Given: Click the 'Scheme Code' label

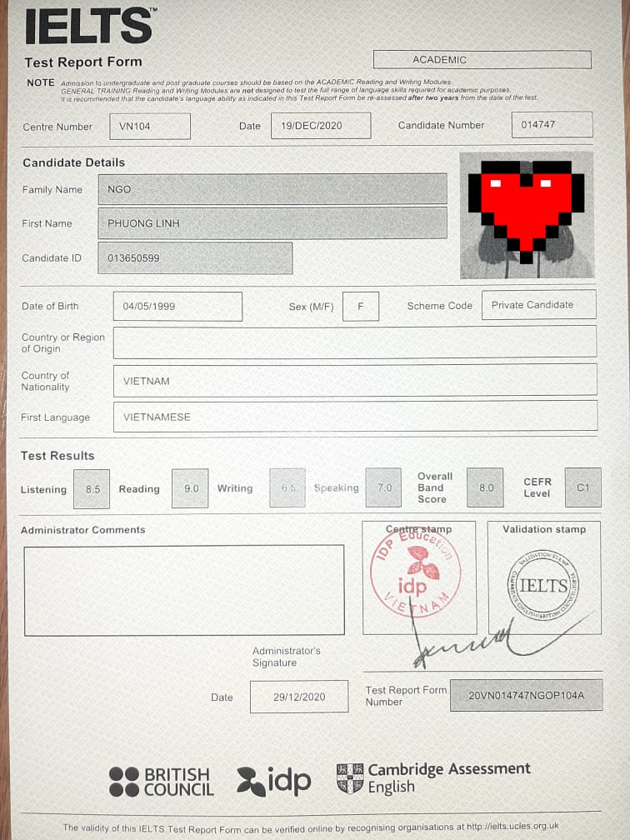Looking at the screenshot, I should point(440,306).
